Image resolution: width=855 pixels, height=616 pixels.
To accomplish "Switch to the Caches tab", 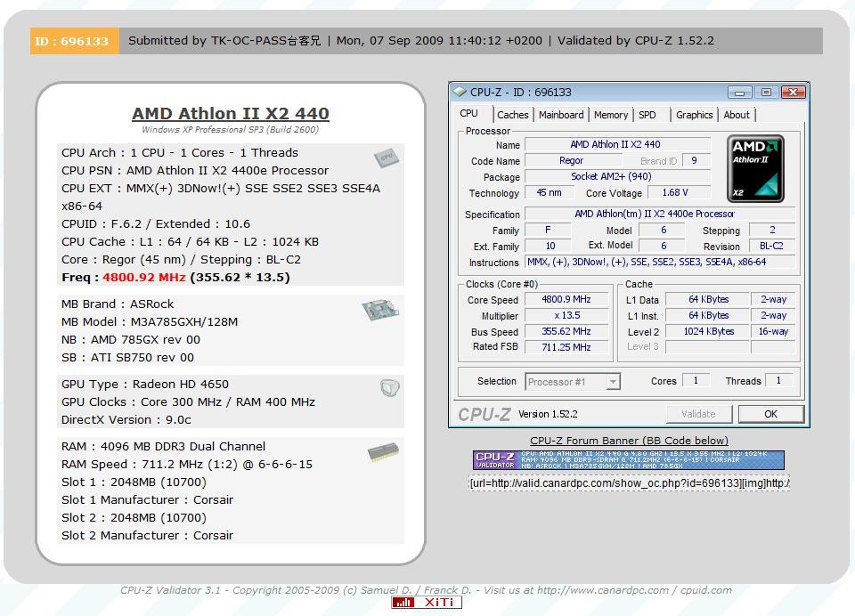I will [x=513, y=115].
